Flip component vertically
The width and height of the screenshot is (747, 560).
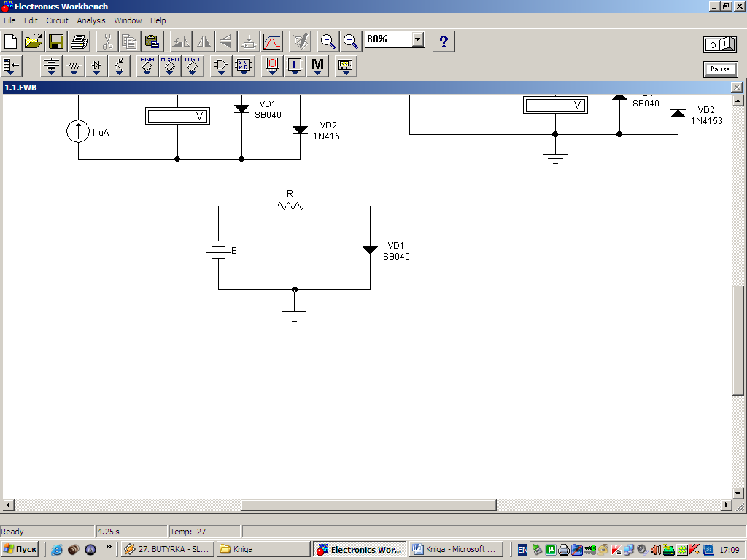(x=226, y=42)
